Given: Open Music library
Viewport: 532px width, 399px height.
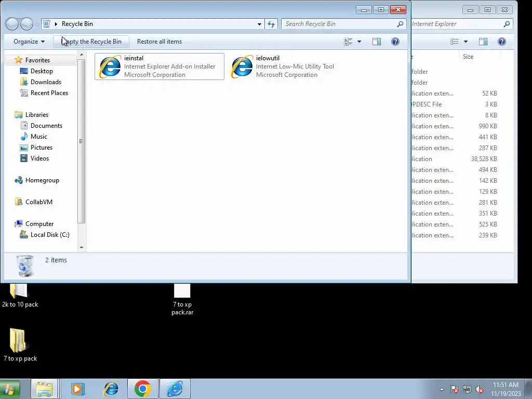Looking at the screenshot, I should pos(38,137).
